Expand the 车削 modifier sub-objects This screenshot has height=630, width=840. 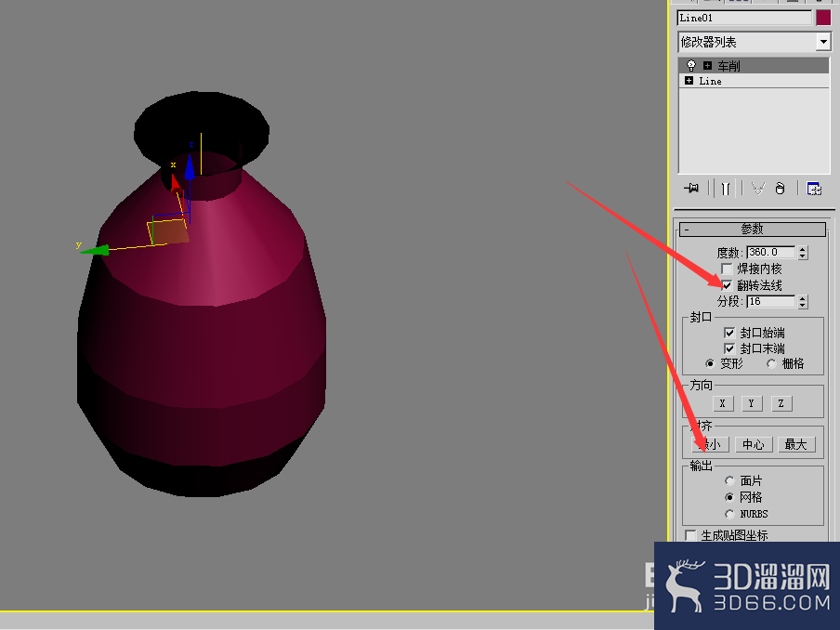click(708, 65)
